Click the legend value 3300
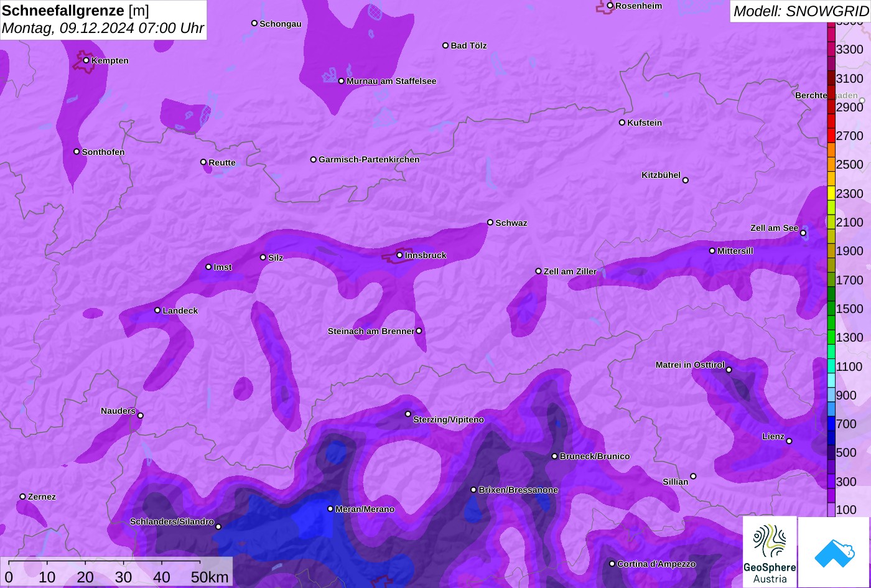Viewport: 871px width, 588px height. pyautogui.click(x=850, y=49)
